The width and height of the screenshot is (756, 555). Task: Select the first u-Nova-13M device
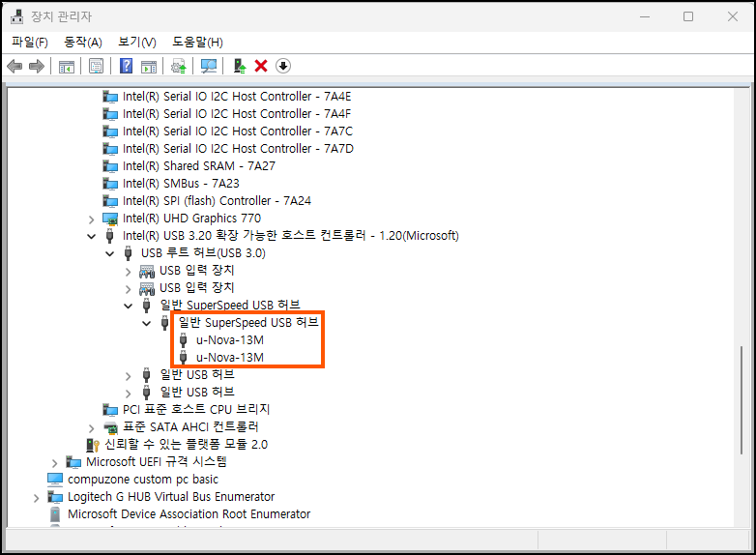[230, 340]
